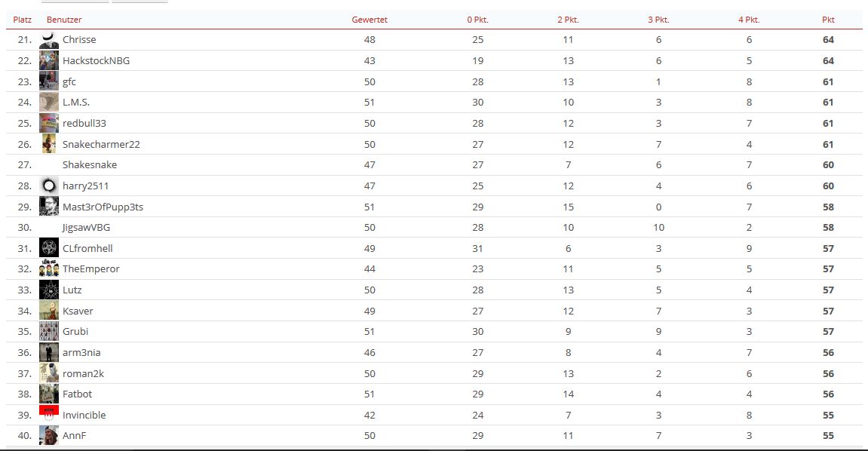Open Chrisse's profile avatar

(49, 40)
